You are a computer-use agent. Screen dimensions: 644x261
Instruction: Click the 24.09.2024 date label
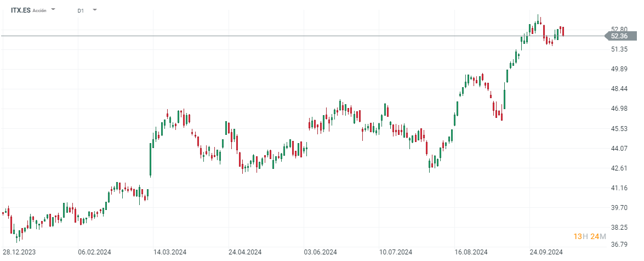pos(545,252)
